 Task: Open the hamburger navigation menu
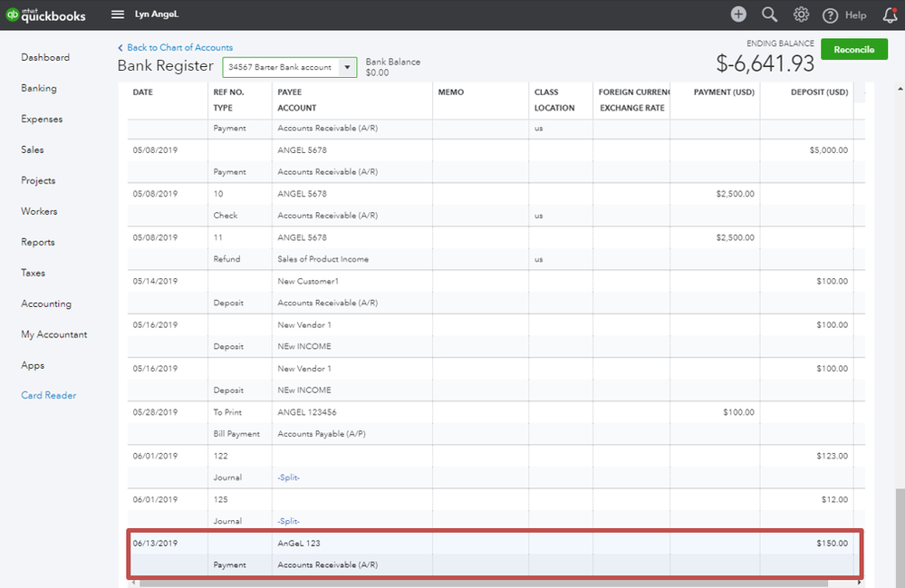(x=117, y=14)
